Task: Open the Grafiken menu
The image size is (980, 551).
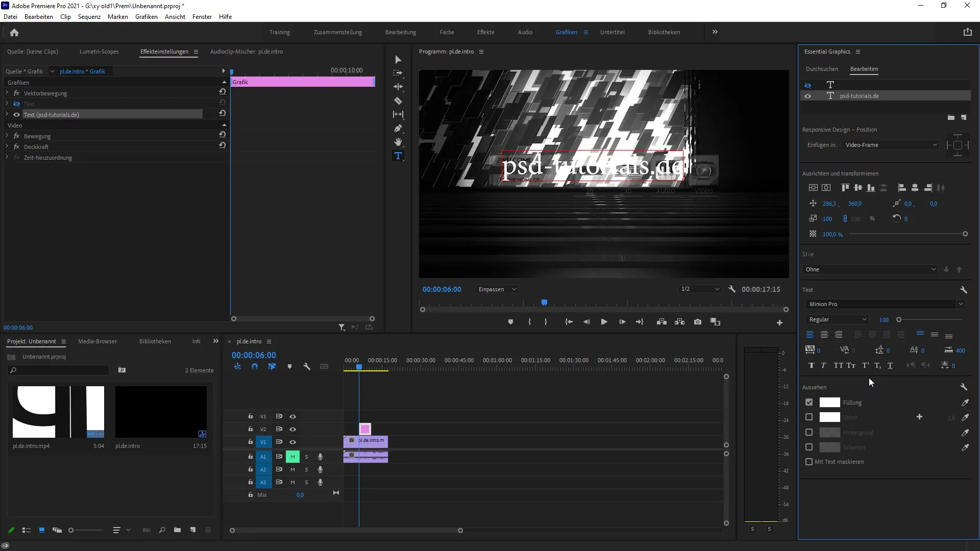Action: [146, 17]
